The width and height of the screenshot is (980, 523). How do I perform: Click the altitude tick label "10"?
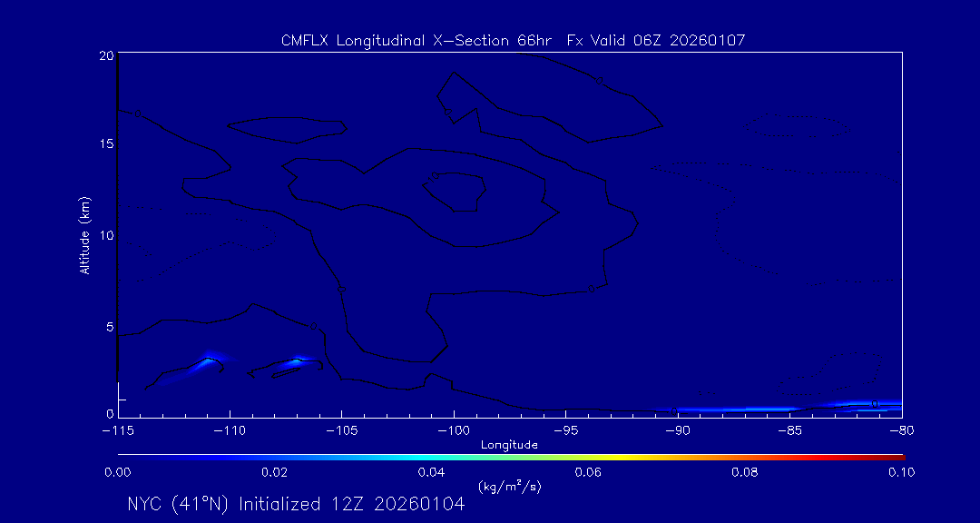tap(105, 235)
